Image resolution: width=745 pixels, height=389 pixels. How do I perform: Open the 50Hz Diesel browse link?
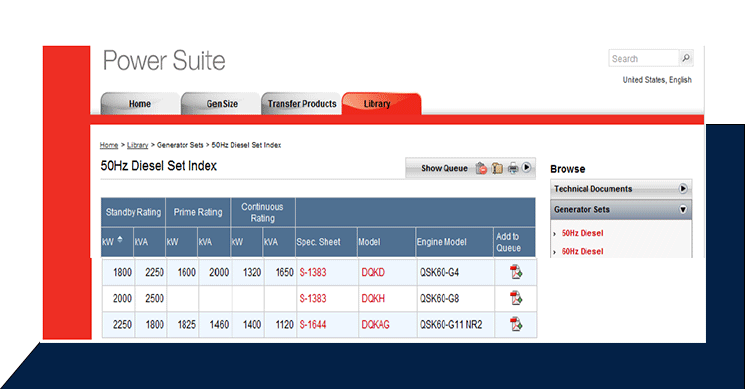coord(582,233)
